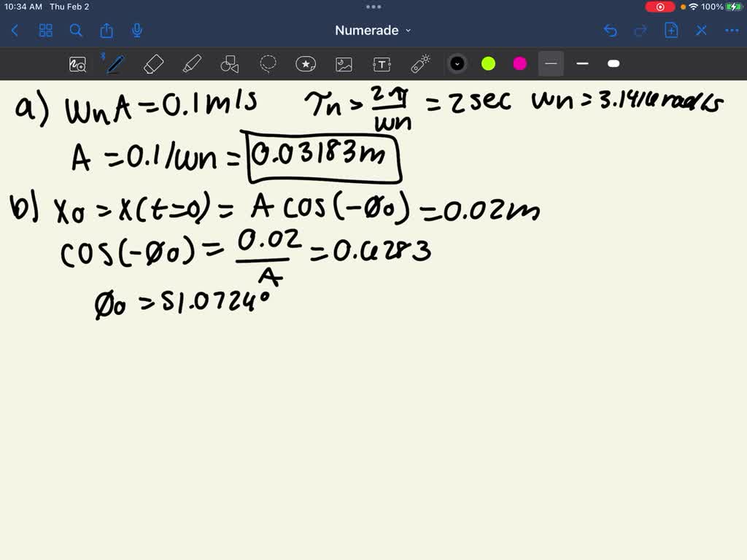Expand the More options ellipsis menu
The width and height of the screenshot is (747, 560).
[732, 31]
